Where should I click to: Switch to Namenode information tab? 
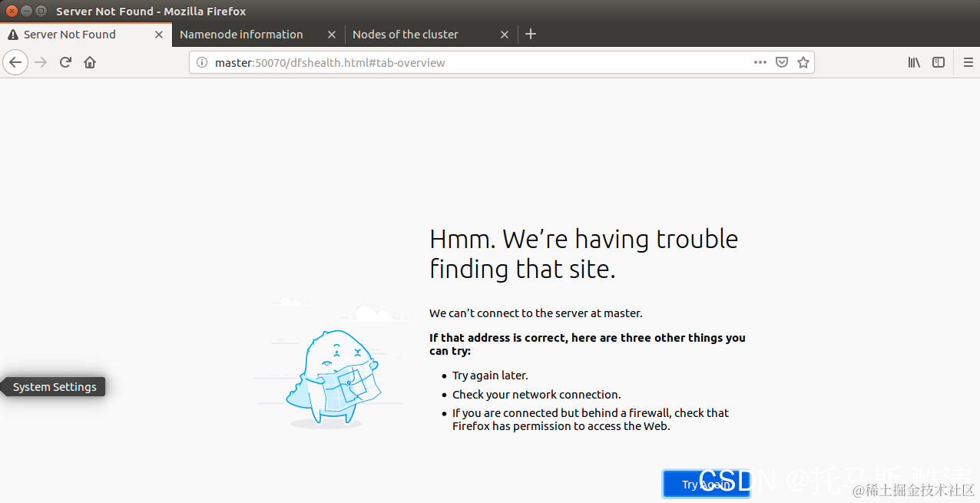click(x=257, y=35)
